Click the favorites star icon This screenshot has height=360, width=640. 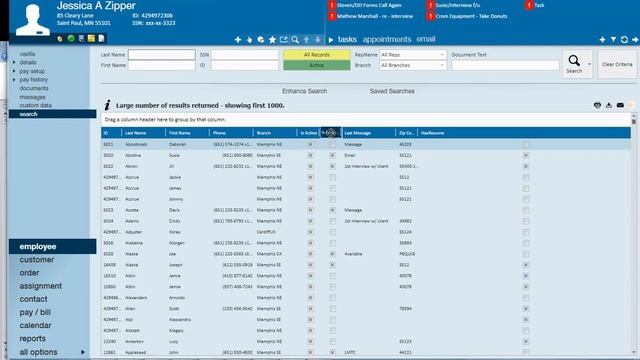pyautogui.click(x=272, y=40)
